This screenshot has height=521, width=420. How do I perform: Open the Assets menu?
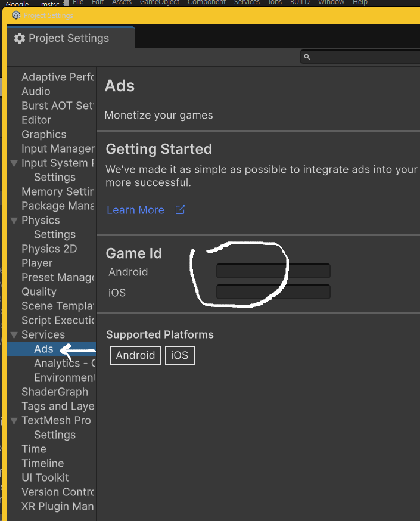point(122,2)
